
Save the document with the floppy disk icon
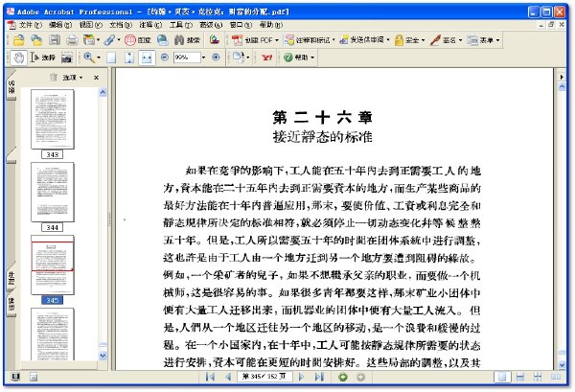coord(55,39)
